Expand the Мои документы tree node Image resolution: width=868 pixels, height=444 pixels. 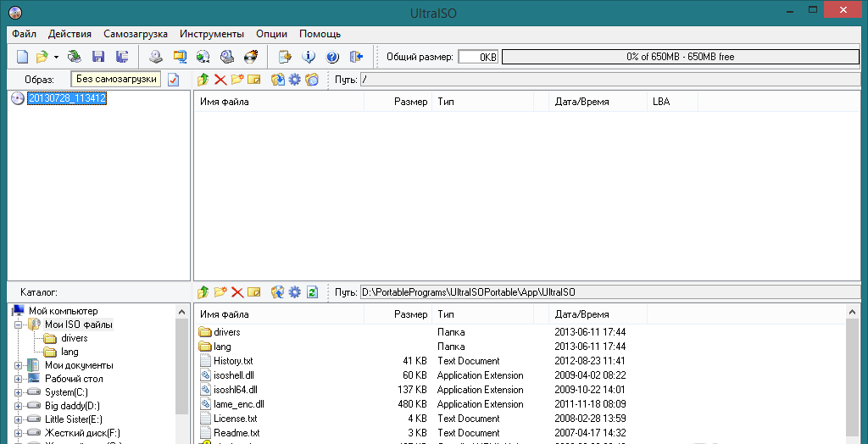pyautogui.click(x=18, y=365)
